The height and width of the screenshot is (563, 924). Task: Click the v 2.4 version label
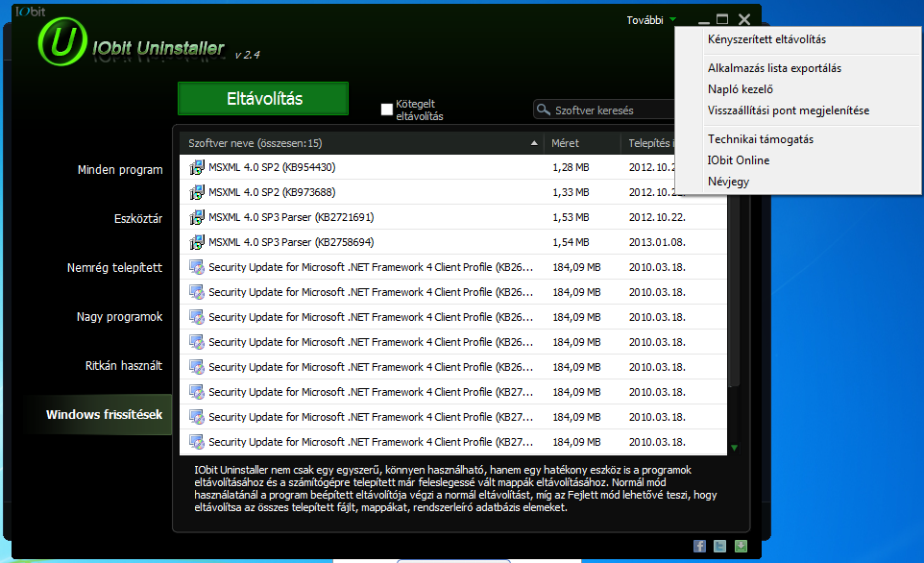pos(247,55)
